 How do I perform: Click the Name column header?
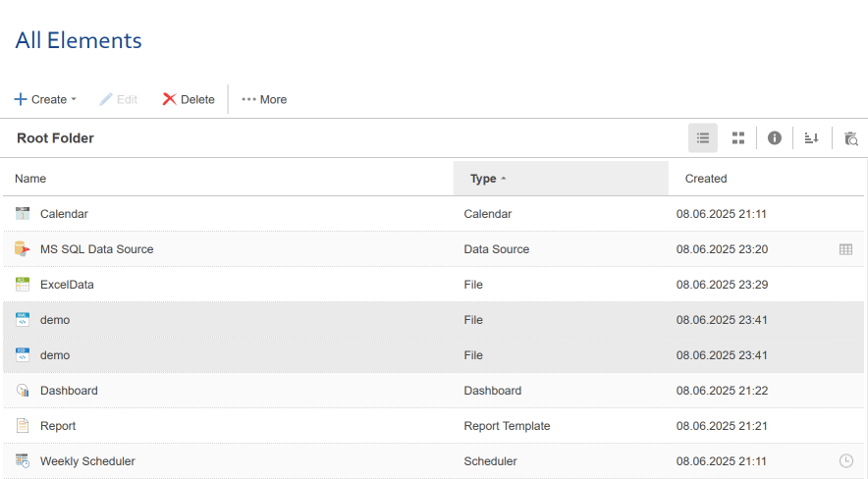click(30, 179)
